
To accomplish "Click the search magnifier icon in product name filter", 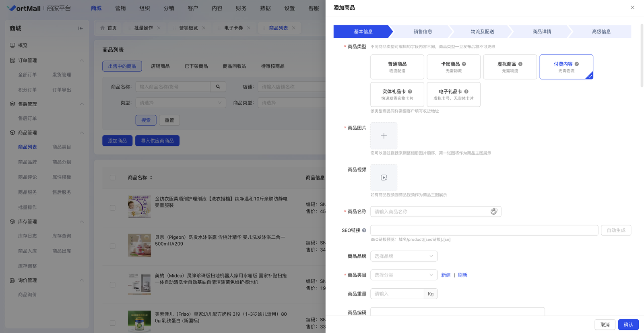I will [x=218, y=87].
